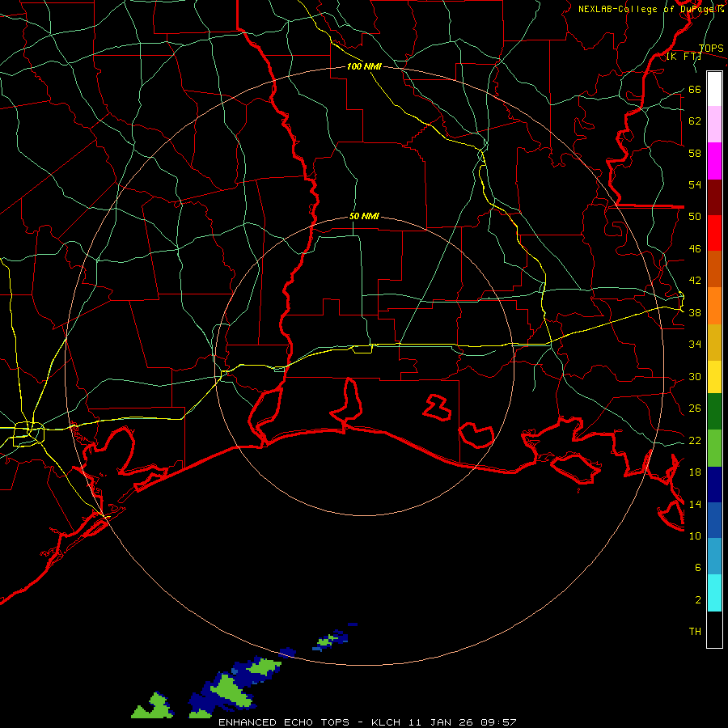The image size is (728, 728).
Task: Click the light pink 62 kft legend swatch
Action: (714, 124)
